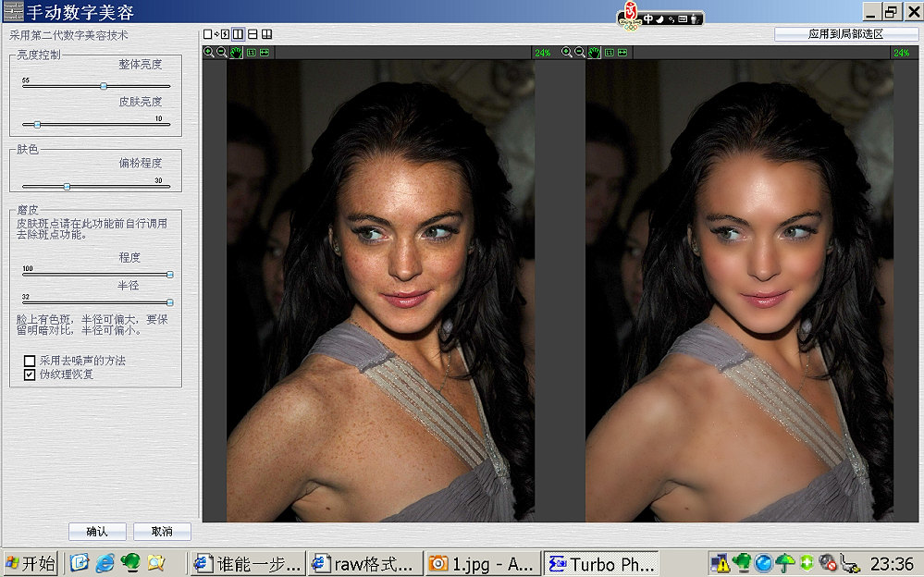The height and width of the screenshot is (577, 924).
Task: Switch to the 1.jpg taskbar window
Action: coord(483,563)
